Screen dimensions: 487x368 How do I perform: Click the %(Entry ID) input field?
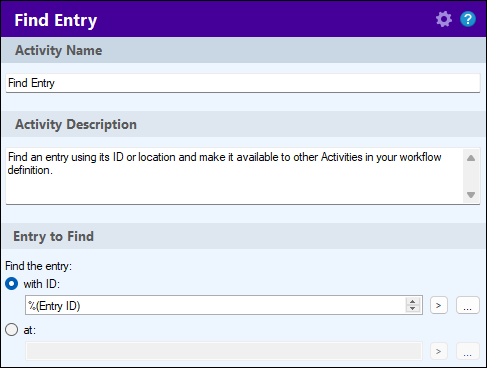[216, 305]
